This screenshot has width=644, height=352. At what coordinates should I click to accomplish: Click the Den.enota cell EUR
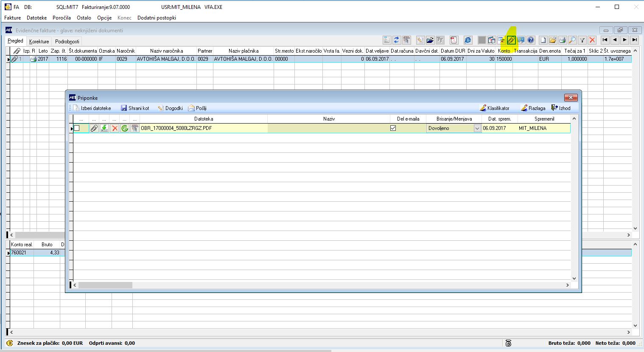pos(550,59)
